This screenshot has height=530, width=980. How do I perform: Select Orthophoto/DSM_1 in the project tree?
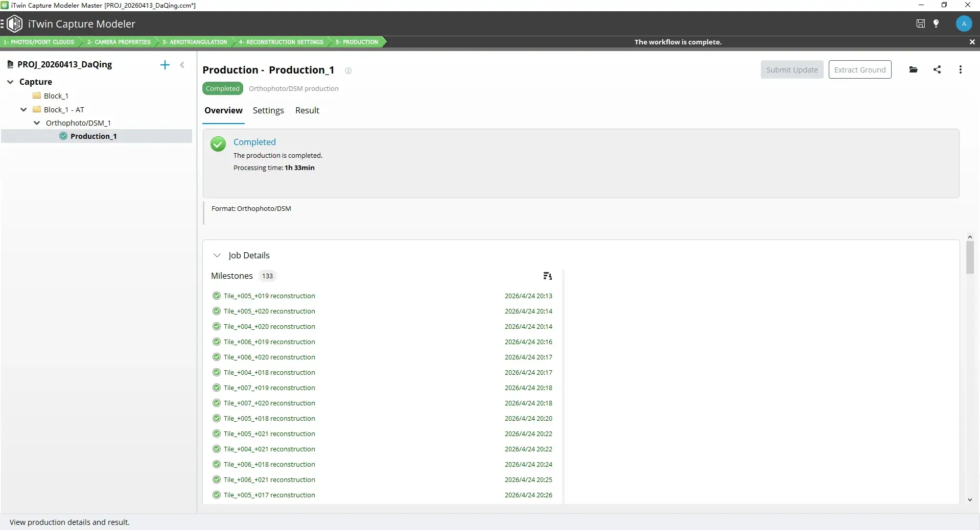point(78,123)
